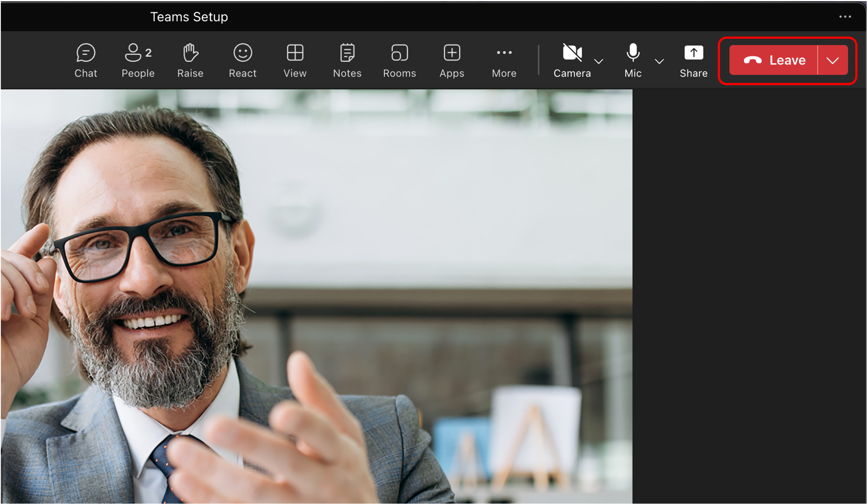The width and height of the screenshot is (867, 504).
Task: Leave the meeting
Action: pos(773,60)
